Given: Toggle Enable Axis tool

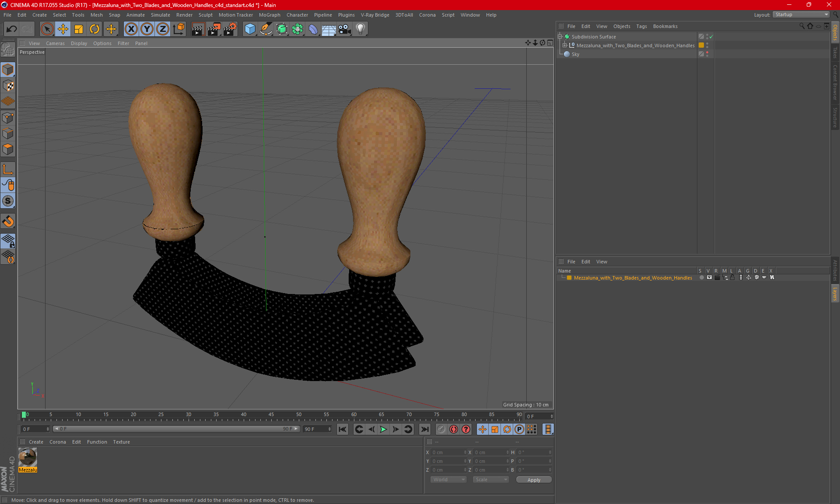Looking at the screenshot, I should point(8,169).
